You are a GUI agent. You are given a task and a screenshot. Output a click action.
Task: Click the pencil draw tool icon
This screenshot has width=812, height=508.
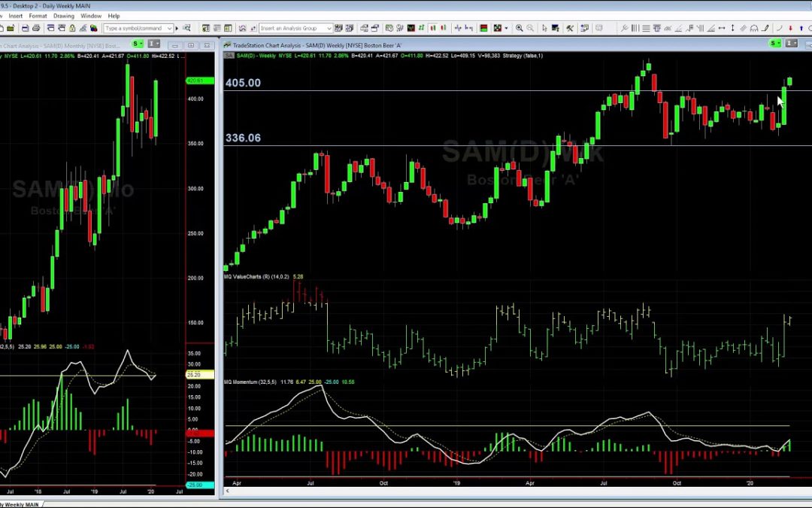pos(765,28)
